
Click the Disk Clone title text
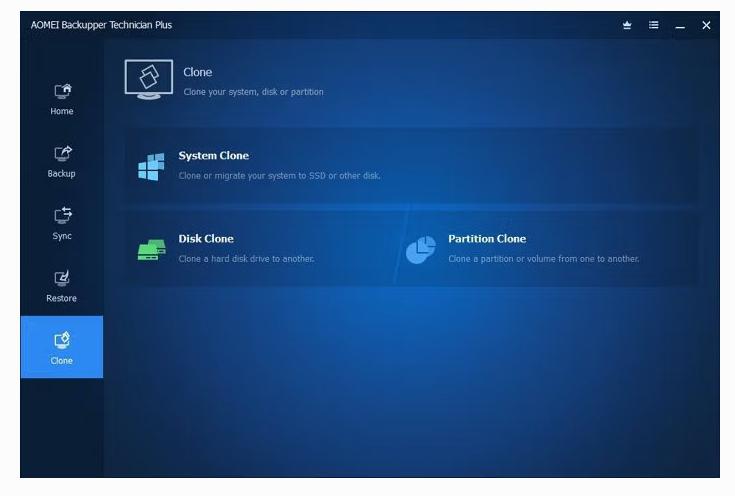click(x=206, y=239)
